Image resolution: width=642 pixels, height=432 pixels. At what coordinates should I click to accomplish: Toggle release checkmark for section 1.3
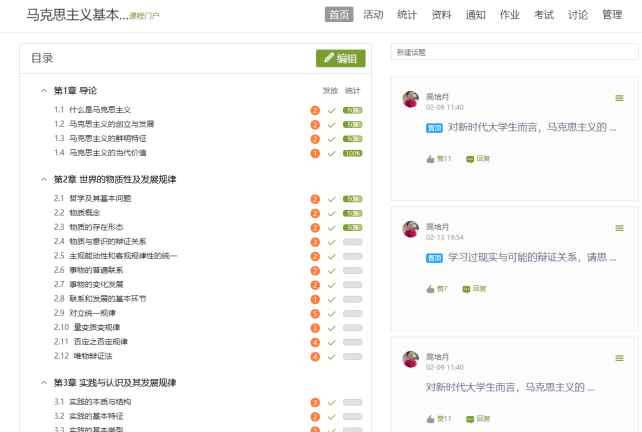pyautogui.click(x=332, y=139)
